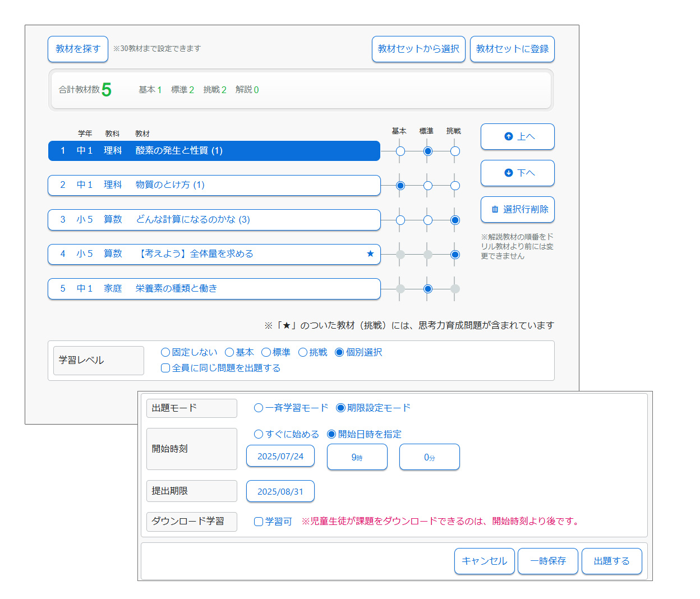Open start date picker 2025/07/24
This screenshot has width=700, height=599.
(x=280, y=457)
